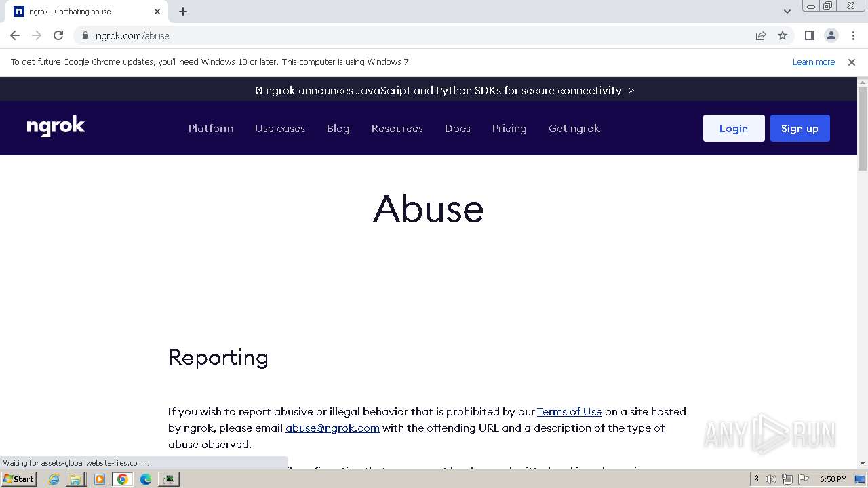
Task: Click the Sign up button
Action: [800, 128]
